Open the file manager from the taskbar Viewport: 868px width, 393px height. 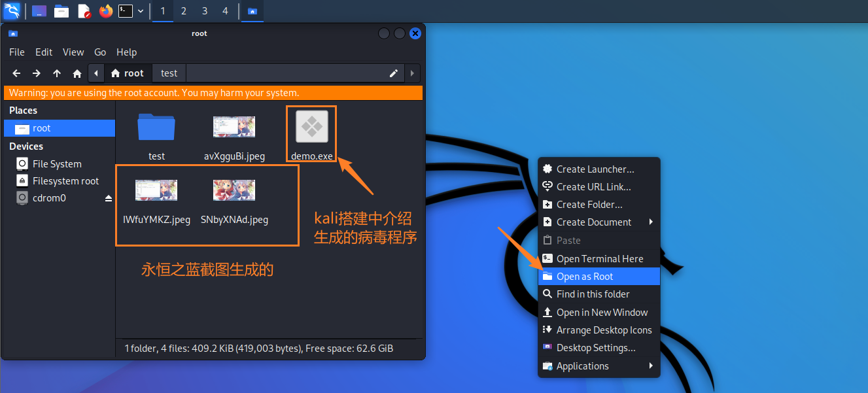point(61,10)
